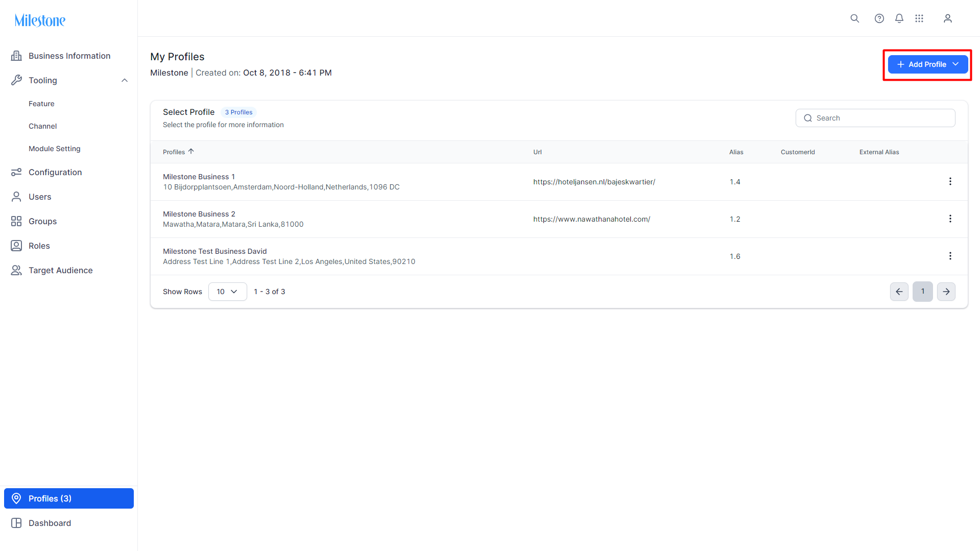Click the My Profiles heading
This screenshot has width=980, height=551.
point(177,57)
